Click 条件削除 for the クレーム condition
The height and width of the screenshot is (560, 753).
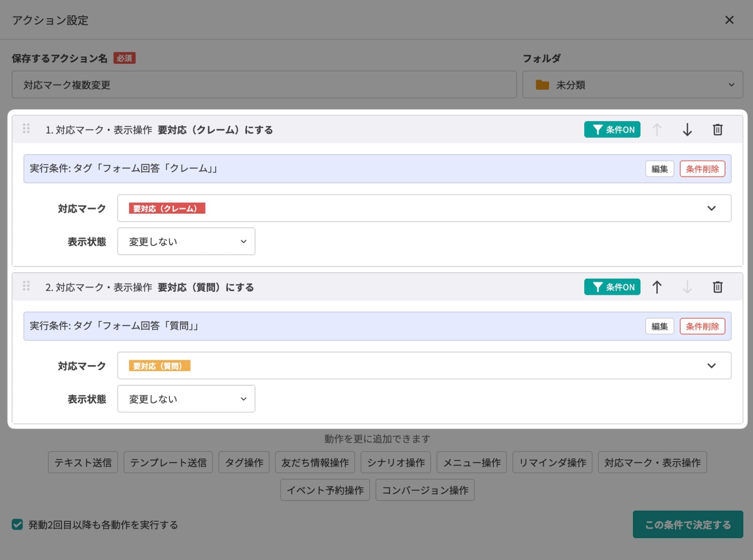702,169
